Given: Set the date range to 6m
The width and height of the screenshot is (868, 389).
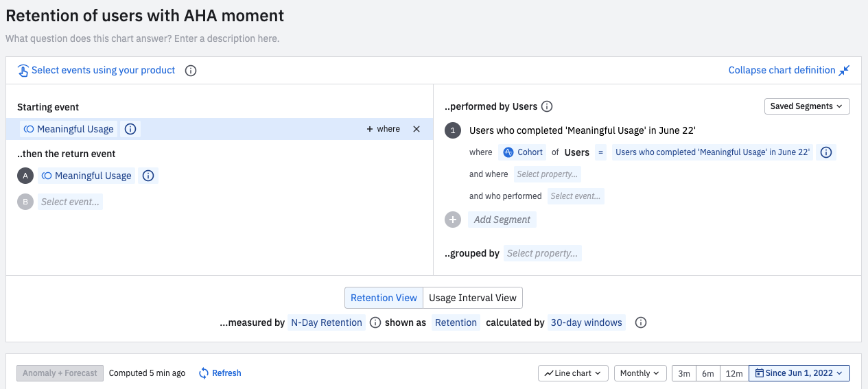Looking at the screenshot, I should coord(708,373).
